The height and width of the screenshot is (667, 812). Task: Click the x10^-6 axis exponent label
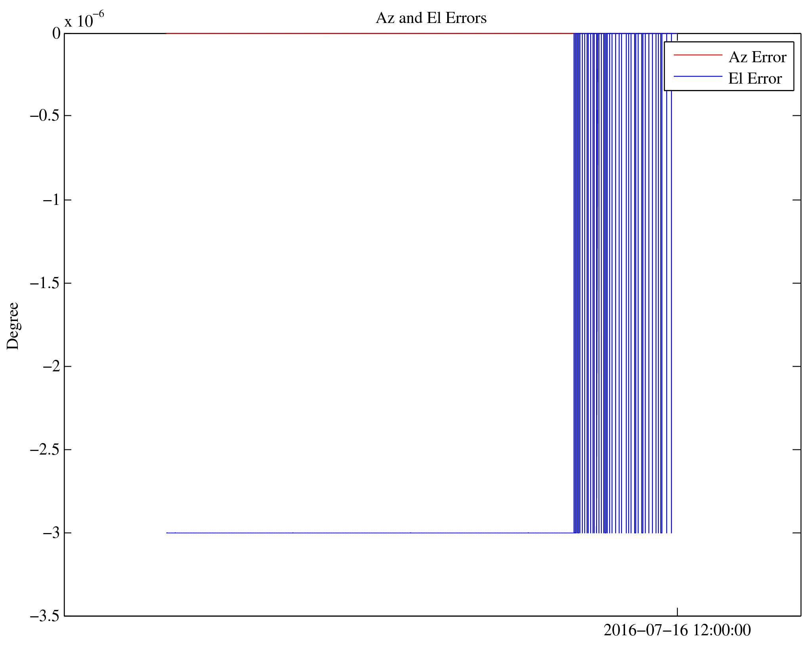pos(84,20)
